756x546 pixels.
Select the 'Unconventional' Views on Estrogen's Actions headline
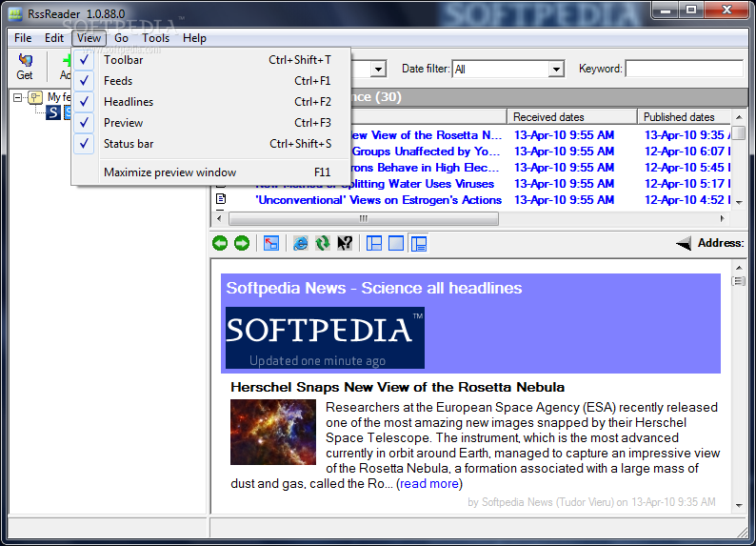coord(378,200)
